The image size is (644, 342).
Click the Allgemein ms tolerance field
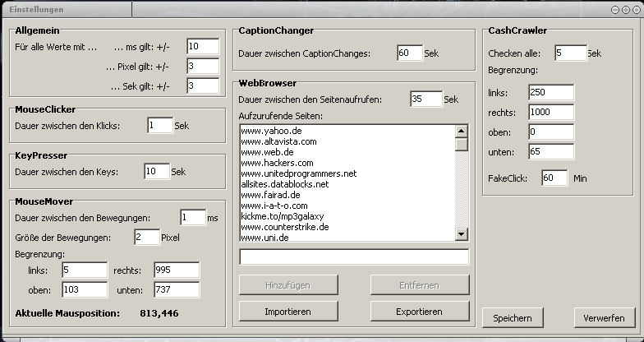coord(203,46)
